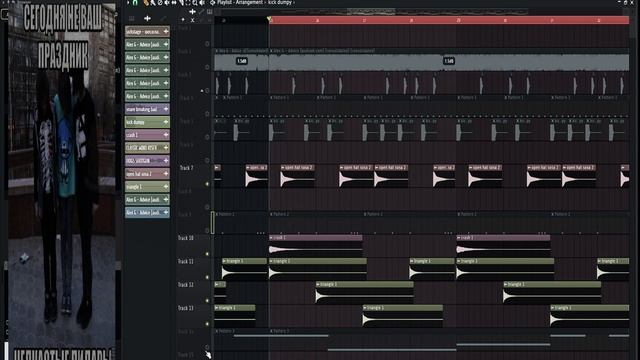Screen dimensions: 640x360
Task: Toggle the magnet snap icon in playlist toolbar
Action: click(135, 2)
